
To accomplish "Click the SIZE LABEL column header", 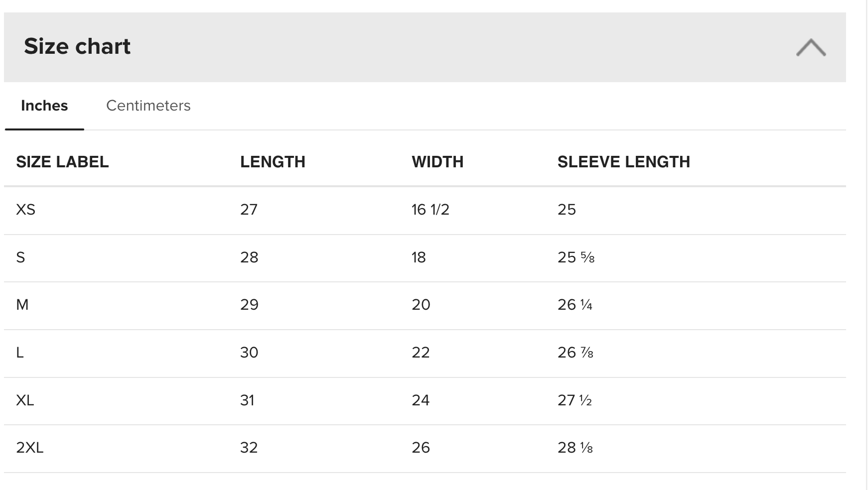I will point(62,162).
